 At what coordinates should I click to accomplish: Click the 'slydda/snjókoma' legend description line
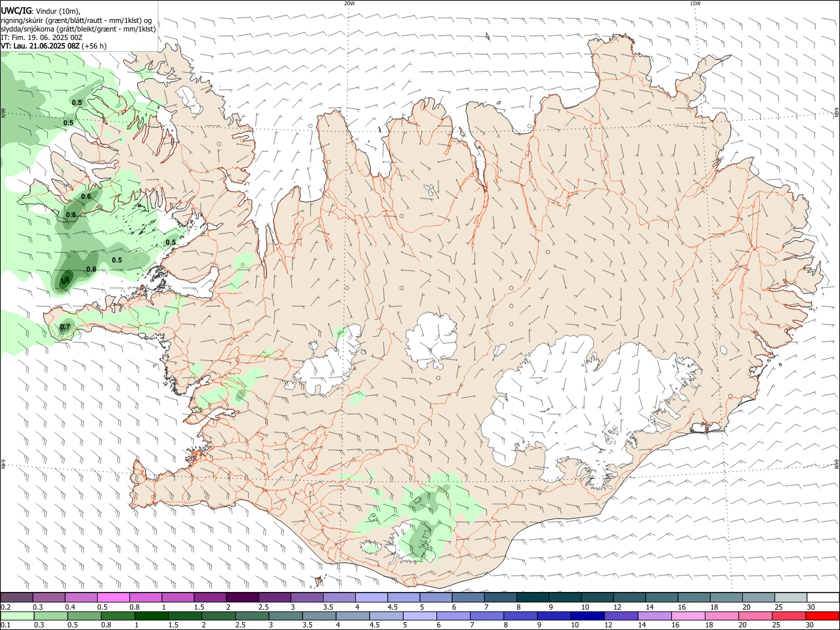click(x=78, y=29)
